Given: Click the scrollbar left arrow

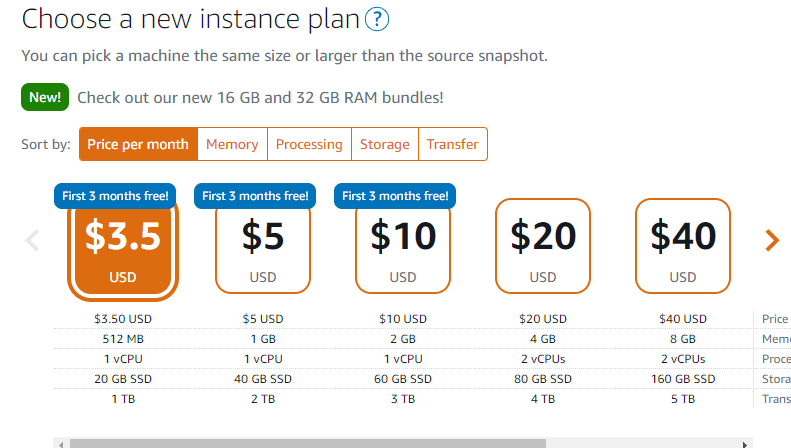Looking at the screenshot, I should click(61, 442).
